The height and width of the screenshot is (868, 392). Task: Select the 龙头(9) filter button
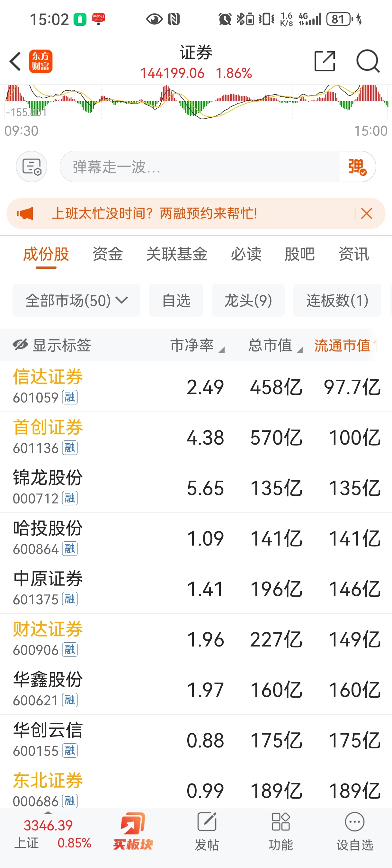click(x=248, y=300)
